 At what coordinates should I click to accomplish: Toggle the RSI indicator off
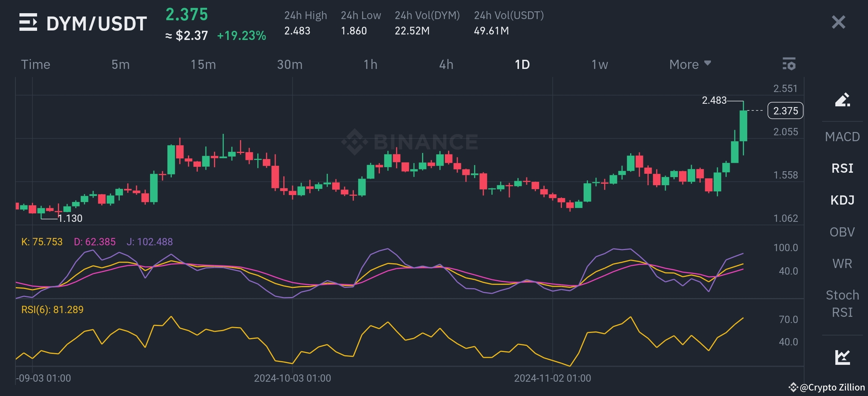point(843,168)
